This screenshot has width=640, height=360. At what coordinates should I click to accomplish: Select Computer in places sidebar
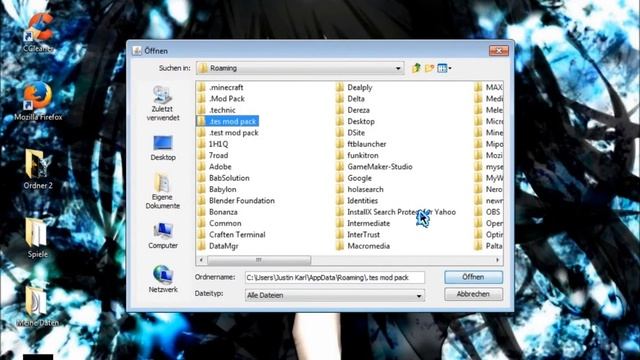(163, 236)
